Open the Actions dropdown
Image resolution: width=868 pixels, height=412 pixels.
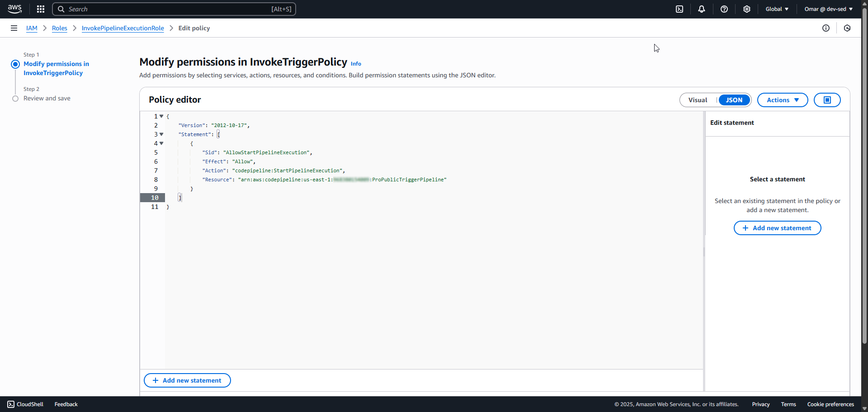pyautogui.click(x=783, y=100)
